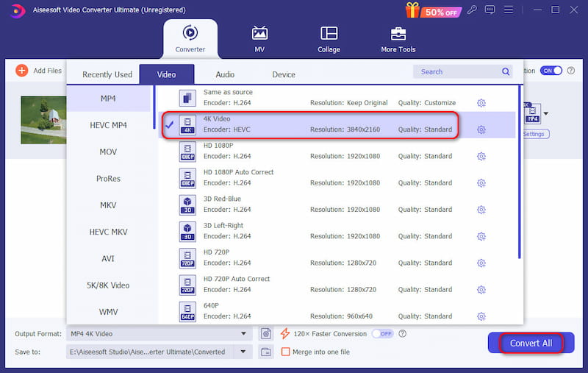The height and width of the screenshot is (373, 588).
Task: Open the More Tools tab
Action: tap(398, 39)
